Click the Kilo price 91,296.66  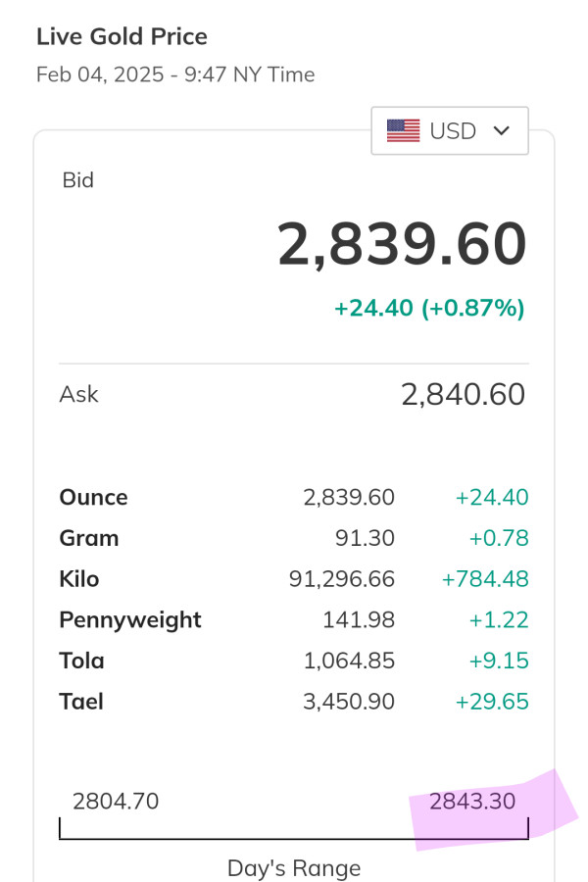click(x=342, y=579)
